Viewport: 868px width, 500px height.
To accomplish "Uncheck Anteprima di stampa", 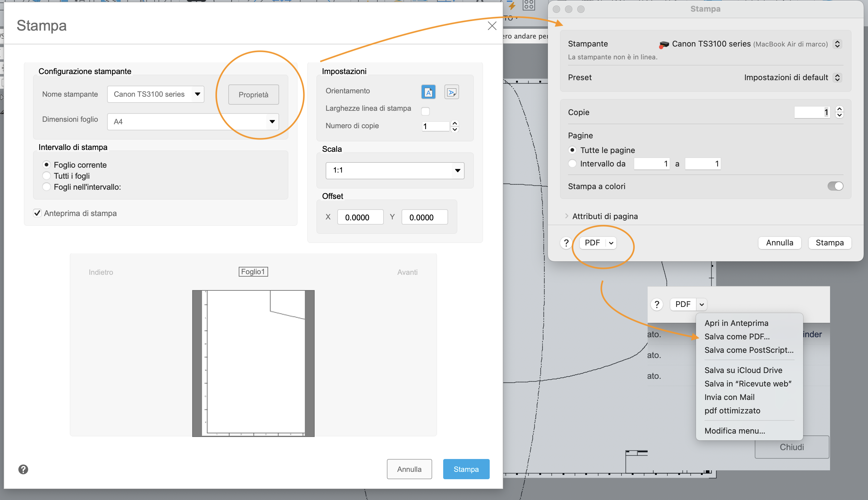I will pyautogui.click(x=37, y=213).
